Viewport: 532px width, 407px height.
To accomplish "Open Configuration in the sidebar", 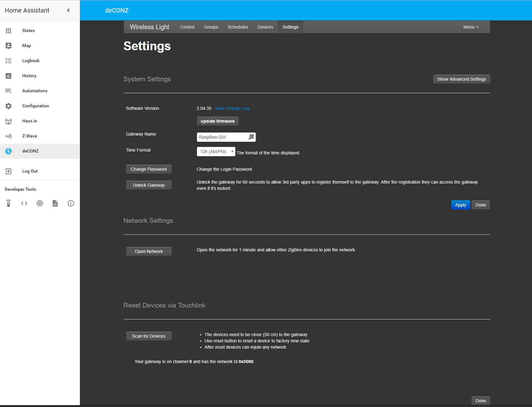I will (40, 106).
